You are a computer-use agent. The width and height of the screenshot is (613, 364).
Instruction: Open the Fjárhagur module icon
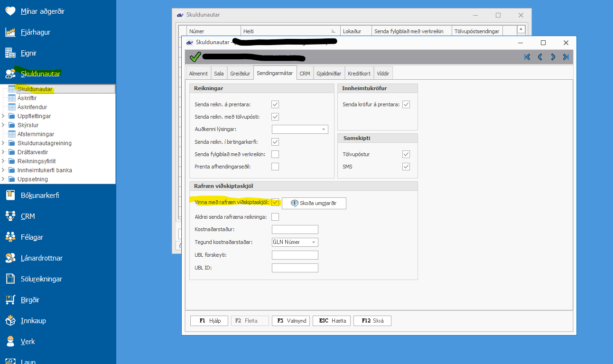(x=10, y=32)
